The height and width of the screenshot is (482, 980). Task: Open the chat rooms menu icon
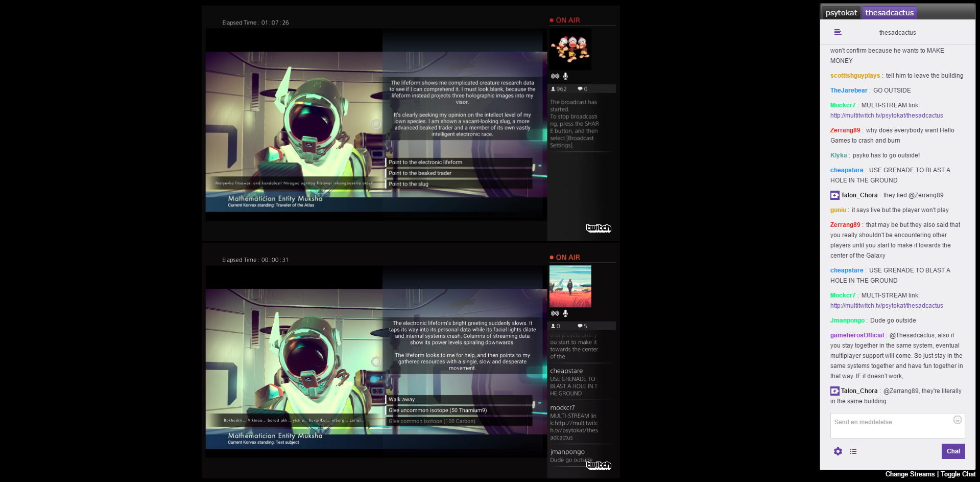[x=838, y=32]
